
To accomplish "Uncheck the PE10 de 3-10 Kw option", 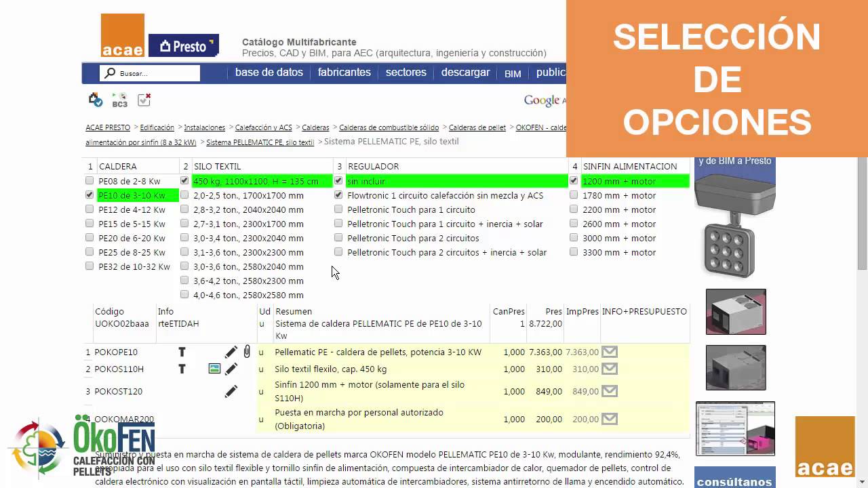I will click(x=90, y=195).
